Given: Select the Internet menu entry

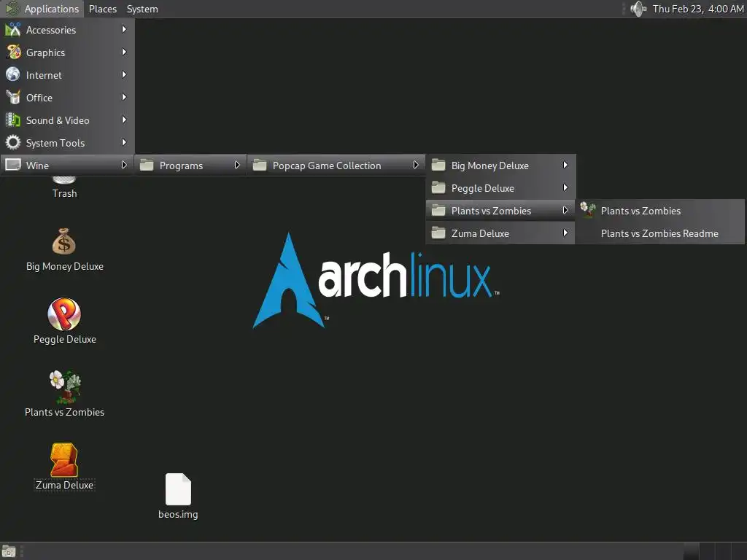Looking at the screenshot, I should 67,75.
